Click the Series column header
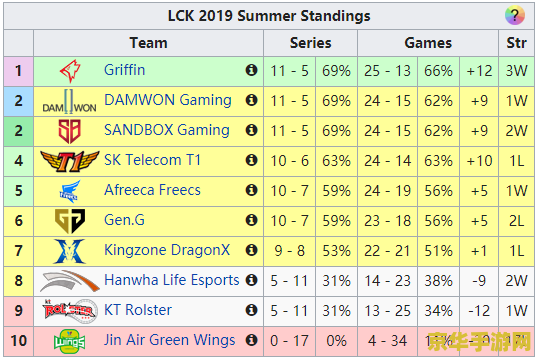This screenshot has width=537, height=360. click(310, 43)
